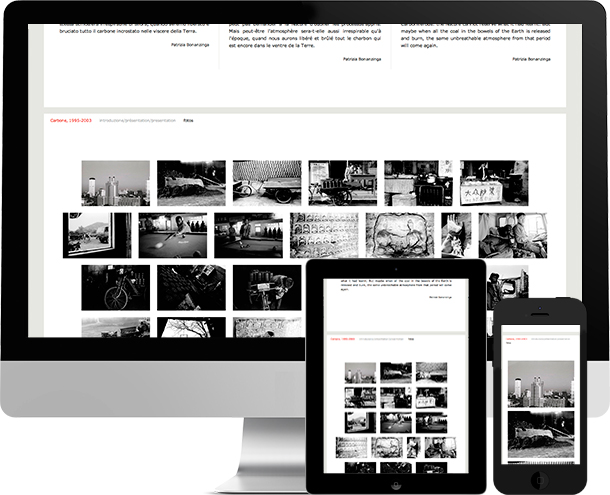Open the city skyline thumbnail on the desktop

[116, 183]
